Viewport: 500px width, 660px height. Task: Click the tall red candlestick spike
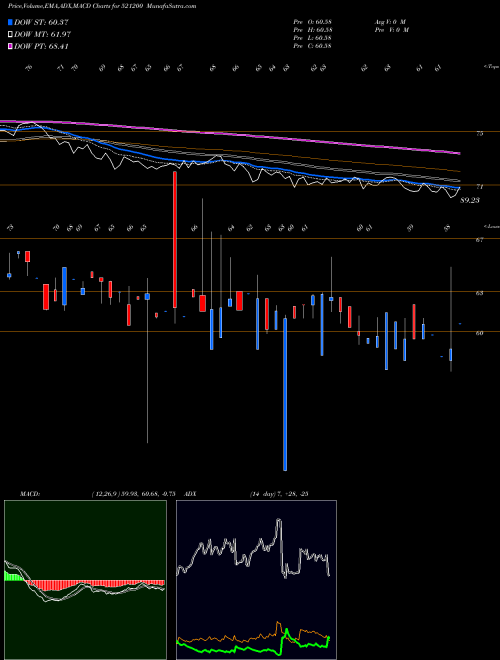tap(175, 240)
